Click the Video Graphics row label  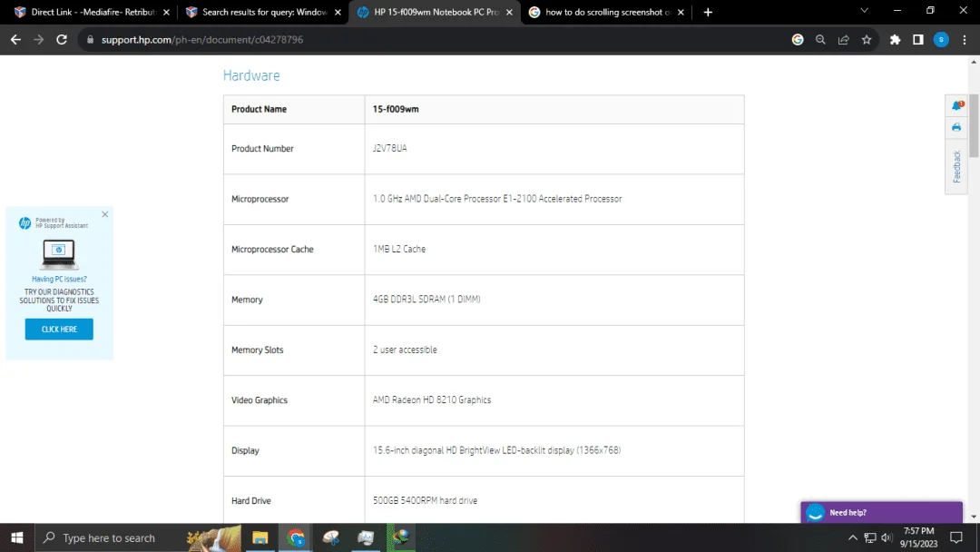(260, 400)
